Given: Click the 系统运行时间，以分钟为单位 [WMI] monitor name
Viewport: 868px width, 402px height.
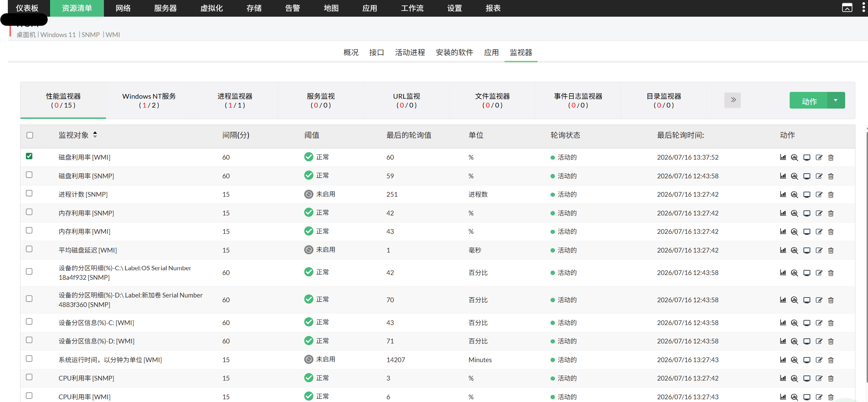Looking at the screenshot, I should [110, 360].
